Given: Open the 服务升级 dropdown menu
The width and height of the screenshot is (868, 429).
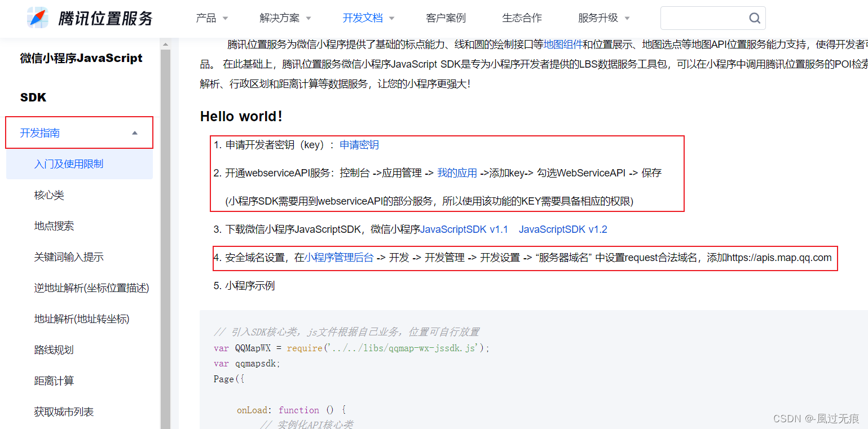Looking at the screenshot, I should (x=604, y=18).
